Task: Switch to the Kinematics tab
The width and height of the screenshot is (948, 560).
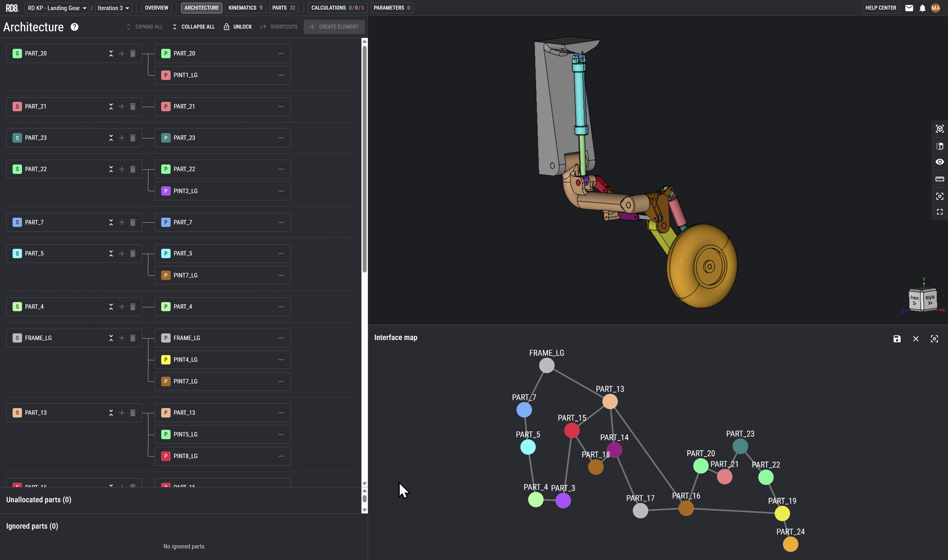Action: tap(245, 8)
